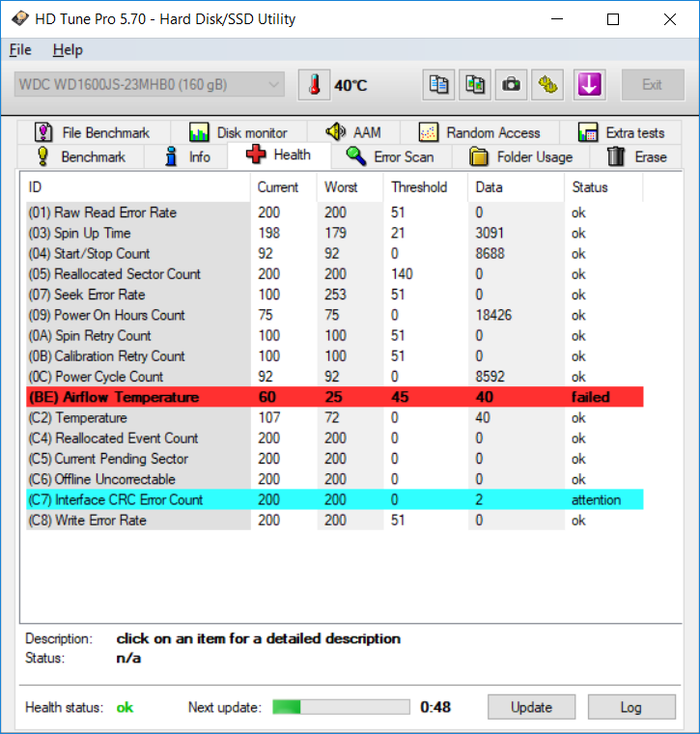
Task: Click the 'attention' status cell
Action: point(596,499)
